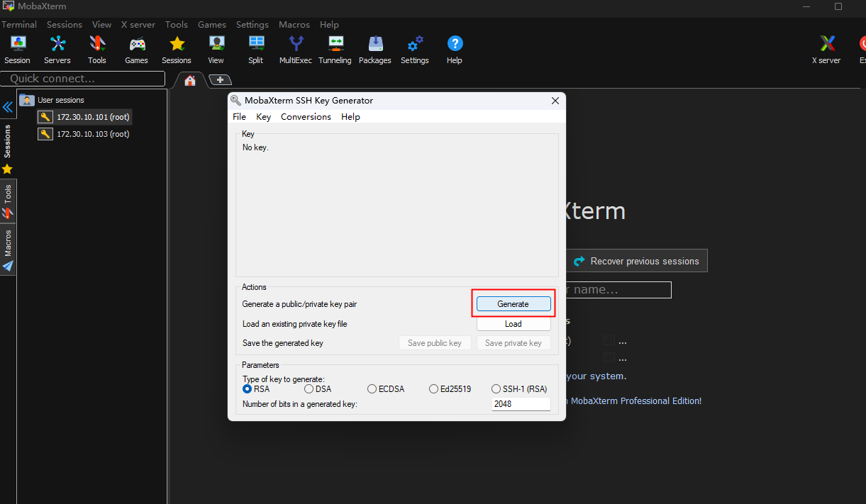Add a new tab with plus icon
Image resolution: width=866 pixels, height=504 pixels.
220,80
